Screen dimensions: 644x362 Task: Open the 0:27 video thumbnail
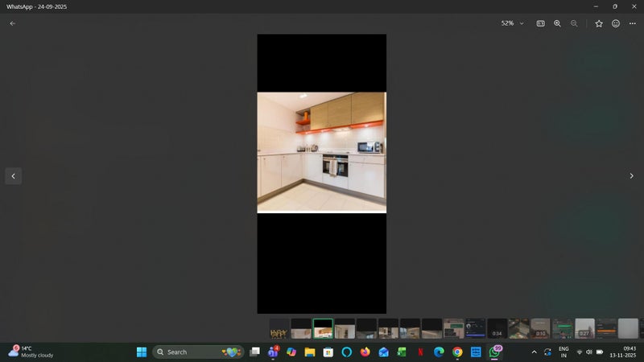[584, 328]
